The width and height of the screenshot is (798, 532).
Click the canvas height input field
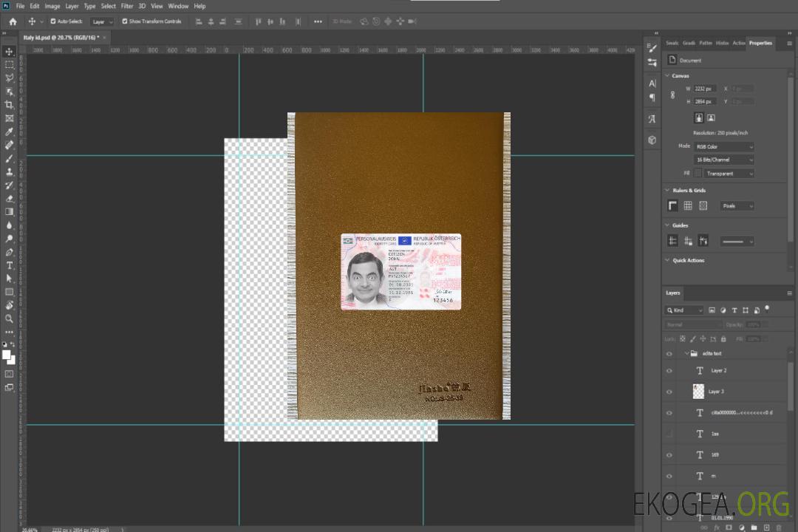pyautogui.click(x=705, y=101)
